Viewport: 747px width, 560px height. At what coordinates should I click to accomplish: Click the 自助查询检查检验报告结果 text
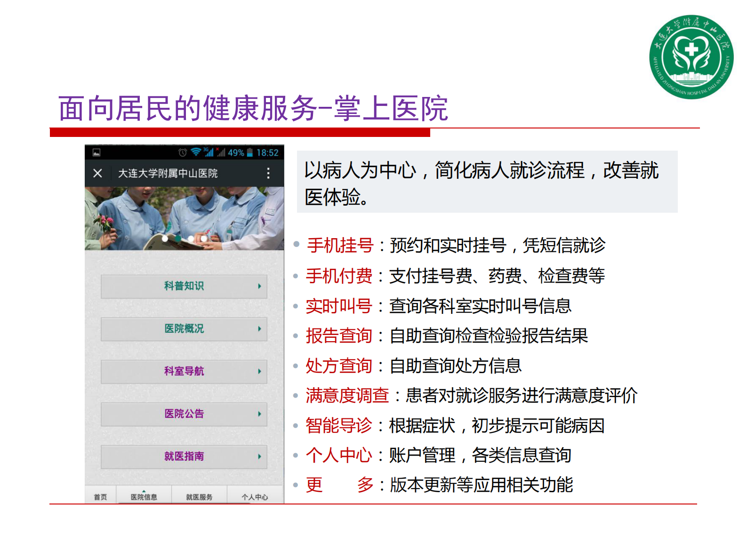tap(489, 336)
